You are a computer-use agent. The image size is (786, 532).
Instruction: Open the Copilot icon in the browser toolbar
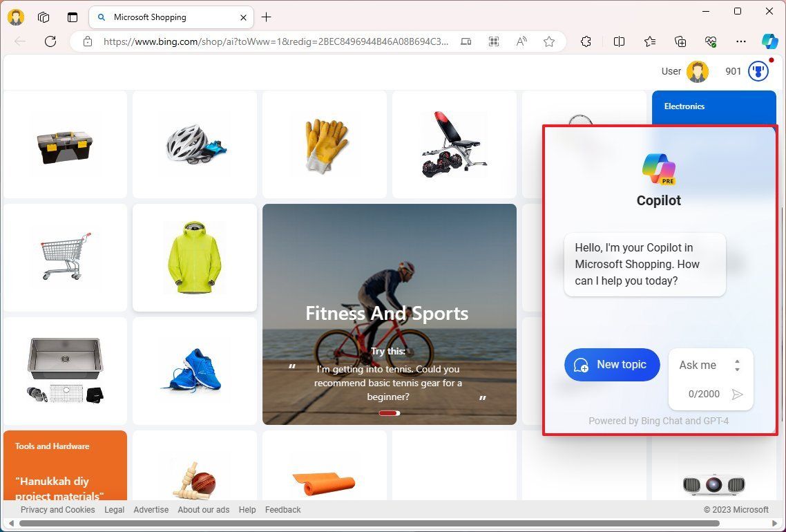[769, 41]
